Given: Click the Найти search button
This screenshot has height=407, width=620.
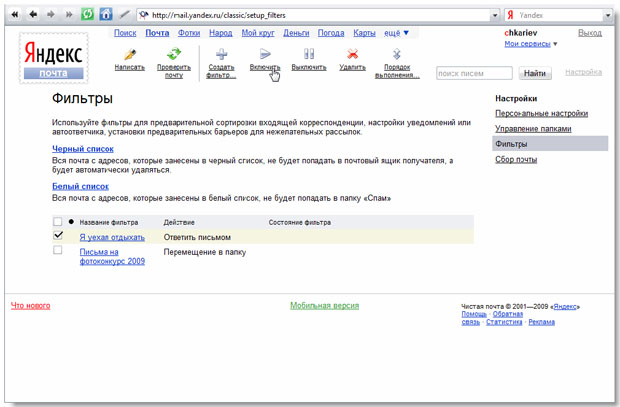Looking at the screenshot, I should coord(535,73).
